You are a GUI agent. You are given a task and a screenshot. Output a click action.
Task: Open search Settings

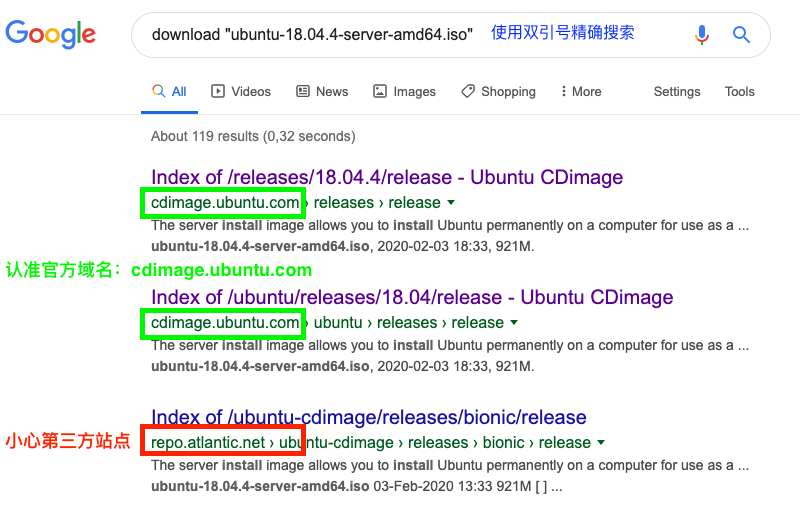tap(677, 91)
